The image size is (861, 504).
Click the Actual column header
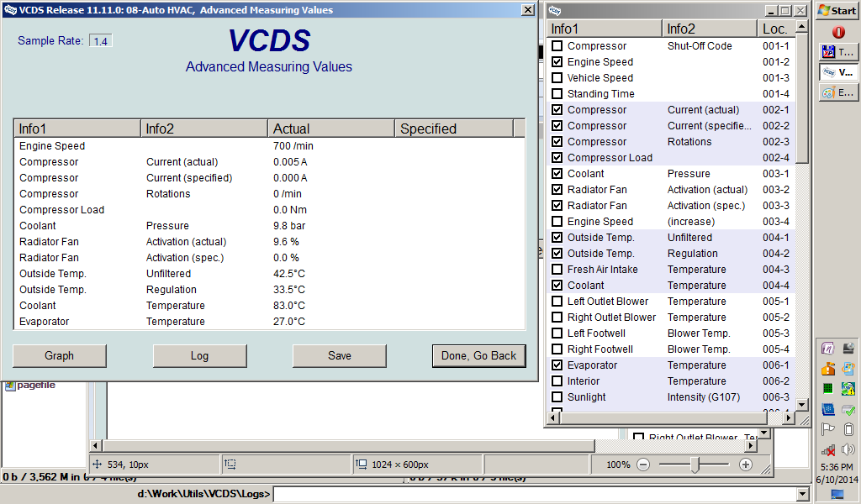pyautogui.click(x=331, y=129)
